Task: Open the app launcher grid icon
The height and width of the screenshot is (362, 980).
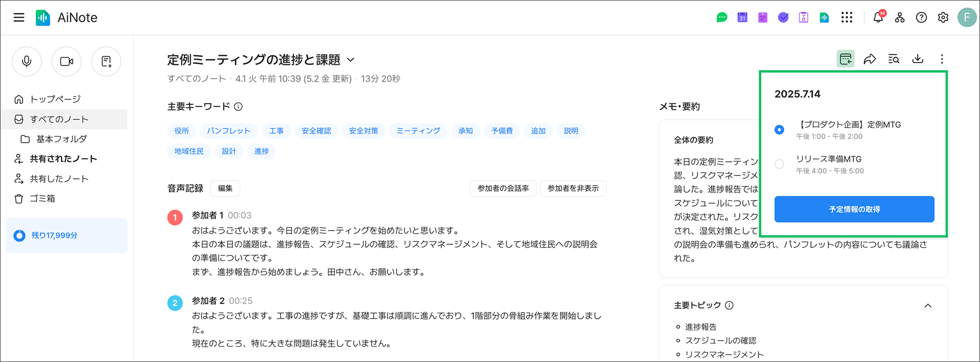Action: pos(847,18)
